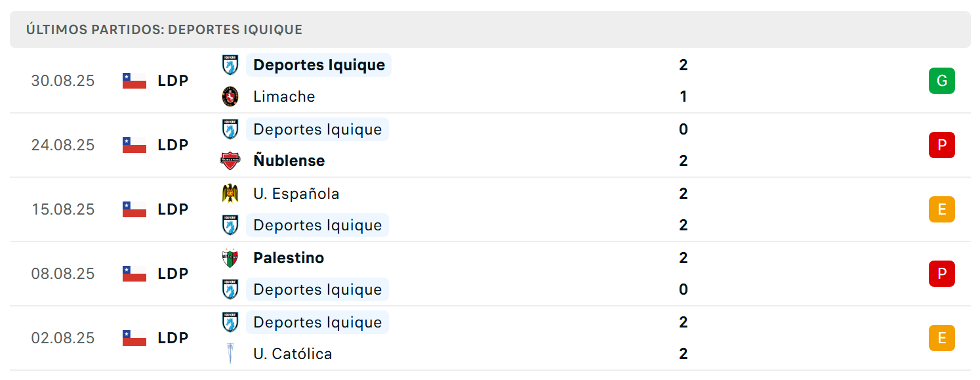The height and width of the screenshot is (380, 980).
Task: Click the green G result badge
Action: point(942,81)
